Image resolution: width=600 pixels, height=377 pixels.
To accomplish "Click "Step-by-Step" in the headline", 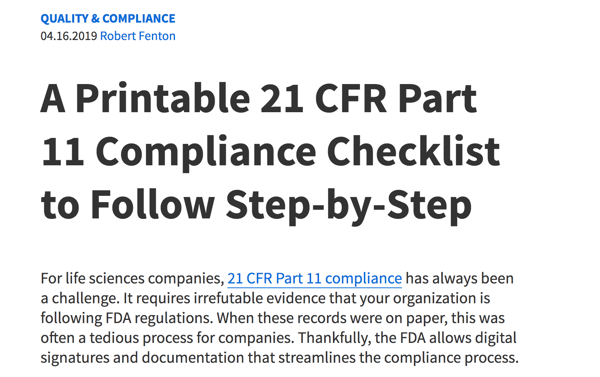I will point(349,205).
